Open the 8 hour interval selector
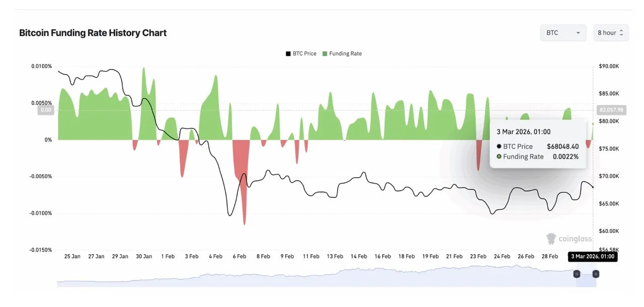 tap(610, 32)
